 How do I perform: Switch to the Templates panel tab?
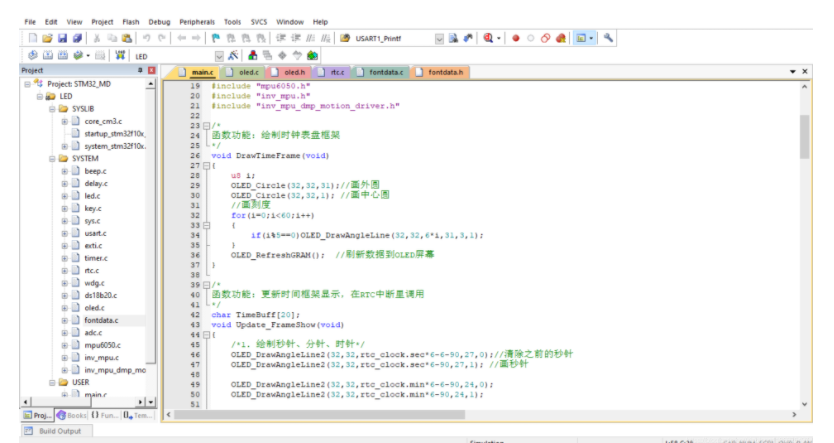pos(137,415)
